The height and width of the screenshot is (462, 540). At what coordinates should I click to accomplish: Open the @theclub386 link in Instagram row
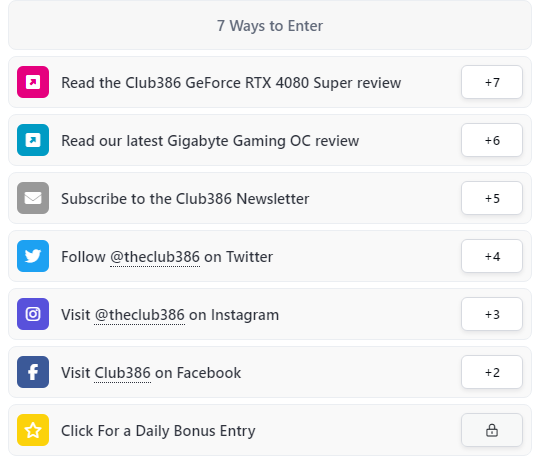[139, 315]
